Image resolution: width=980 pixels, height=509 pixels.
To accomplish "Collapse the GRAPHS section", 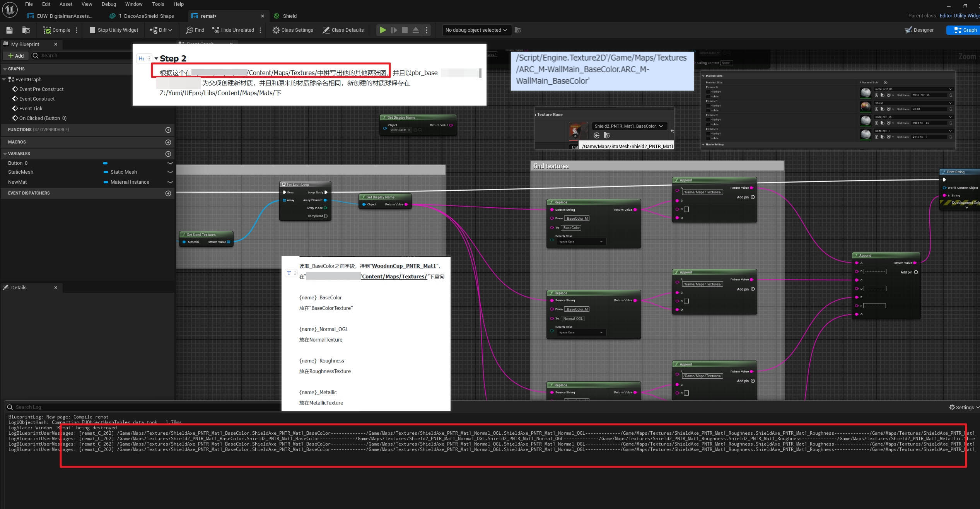I will [5, 69].
